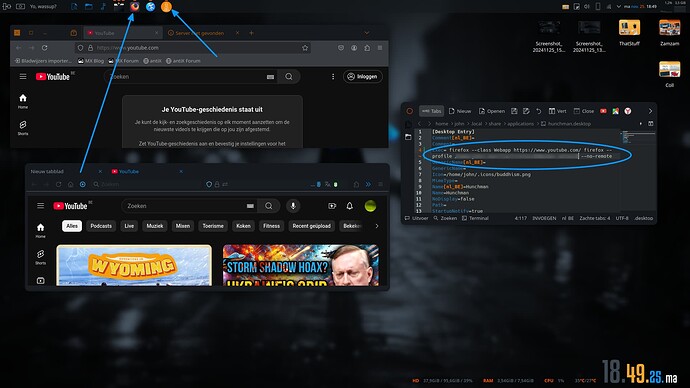Open the extensions puzzle icon in upper Firefox
The height and width of the screenshot is (388, 690).
pyautogui.click(x=367, y=48)
